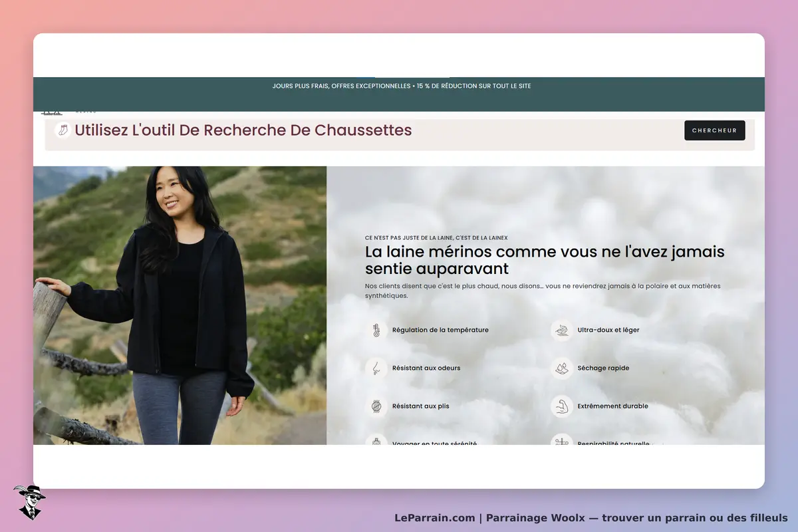
Task: Click the nose icon for odor resistance
Action: coord(376,368)
